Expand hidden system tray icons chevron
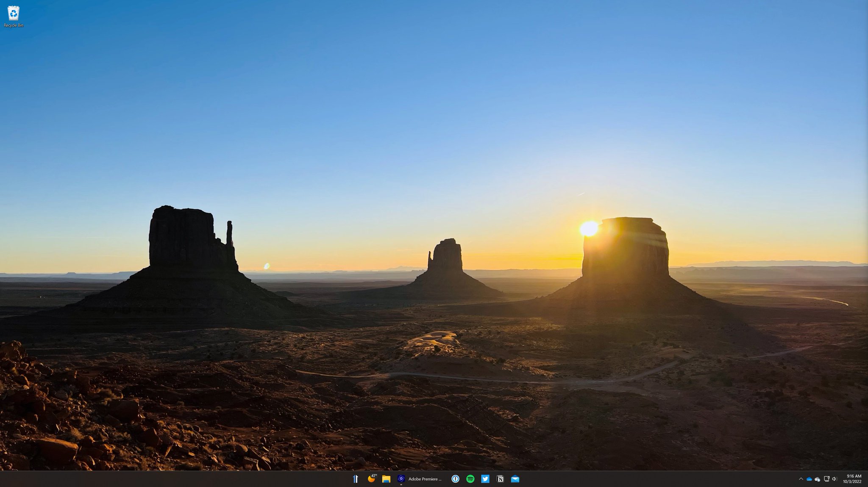This screenshot has height=487, width=868. (801, 479)
